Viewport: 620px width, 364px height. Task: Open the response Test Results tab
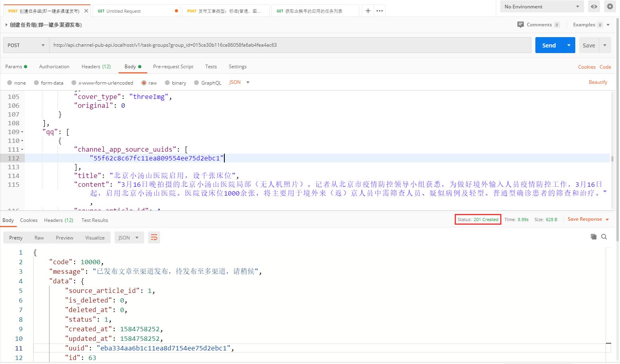click(x=95, y=220)
